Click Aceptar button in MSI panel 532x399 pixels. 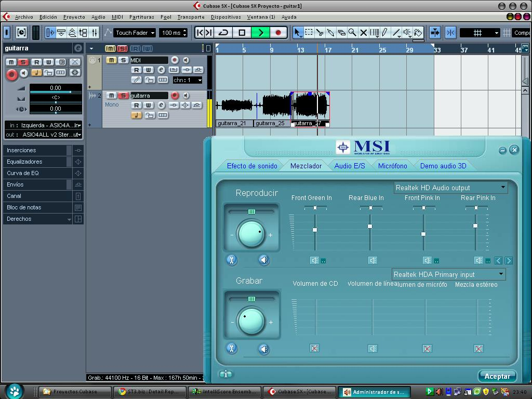(497, 376)
